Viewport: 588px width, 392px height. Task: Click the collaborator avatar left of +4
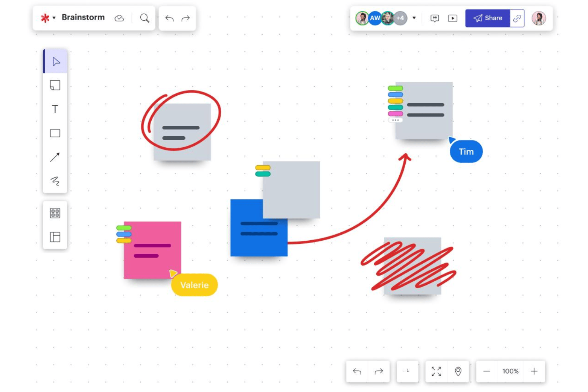pyautogui.click(x=387, y=18)
